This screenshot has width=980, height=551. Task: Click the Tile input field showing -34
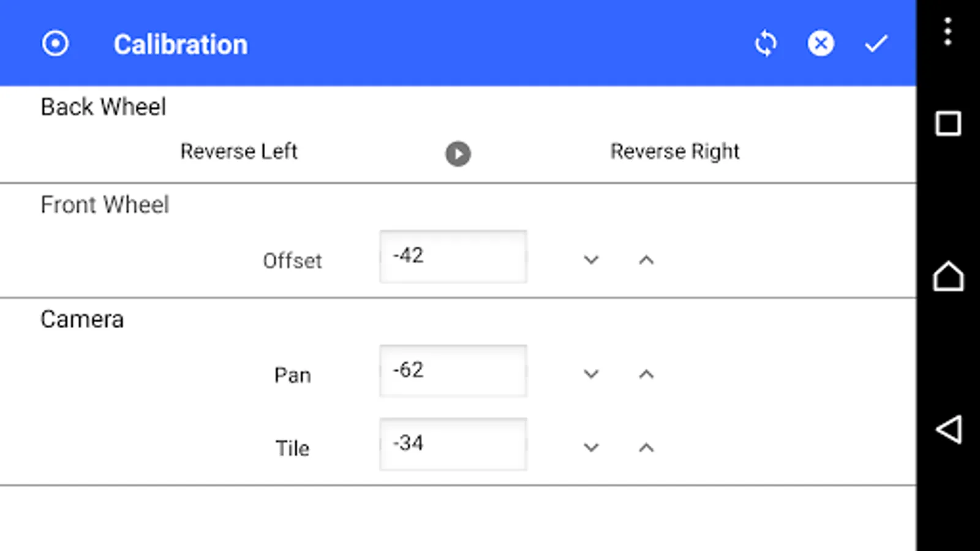point(453,444)
